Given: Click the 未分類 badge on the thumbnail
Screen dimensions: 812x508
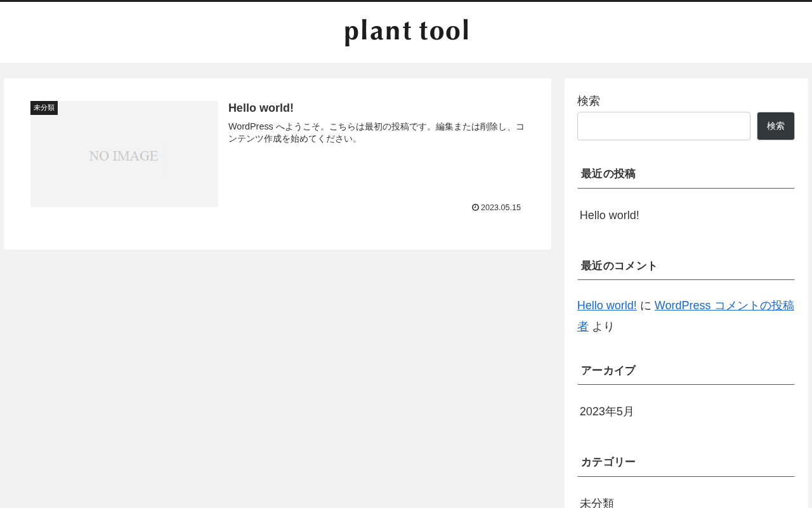Looking at the screenshot, I should coord(44,108).
